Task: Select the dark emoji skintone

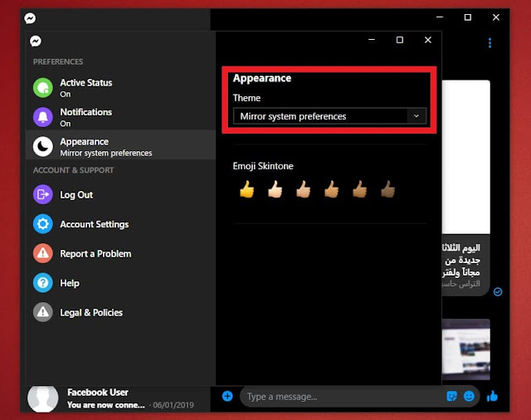Action: (x=387, y=189)
